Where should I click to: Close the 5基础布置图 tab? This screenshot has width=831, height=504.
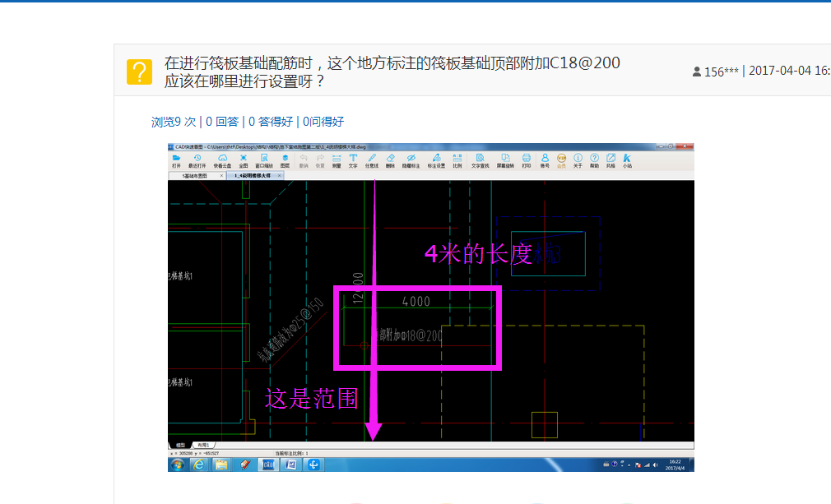click(221, 176)
